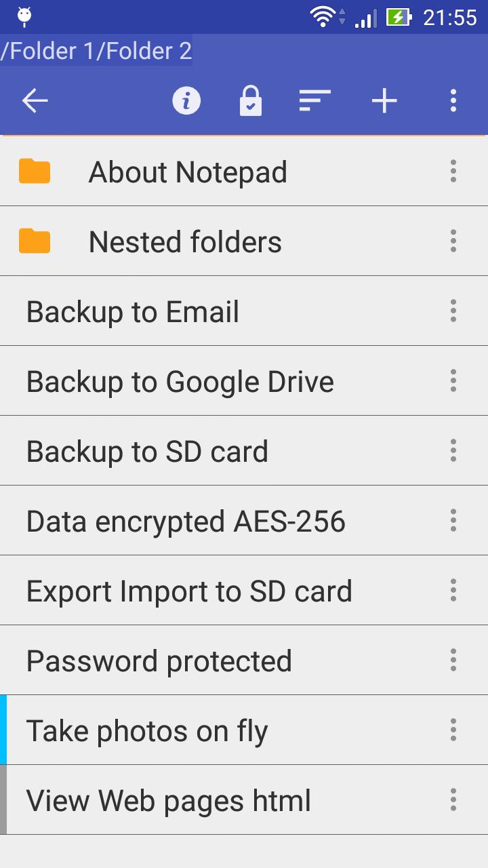Viewport: 488px width, 868px height.
Task: Open the info icon in toolbar
Action: (x=186, y=101)
